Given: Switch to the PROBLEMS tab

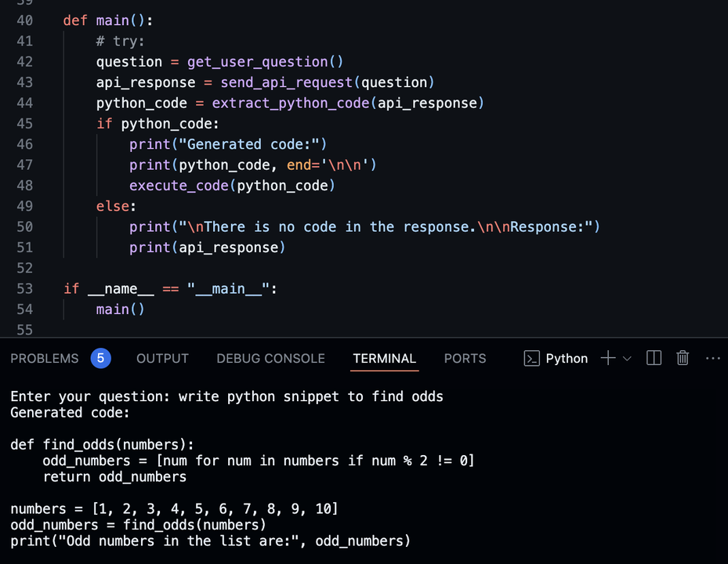Looking at the screenshot, I should click(x=45, y=359).
